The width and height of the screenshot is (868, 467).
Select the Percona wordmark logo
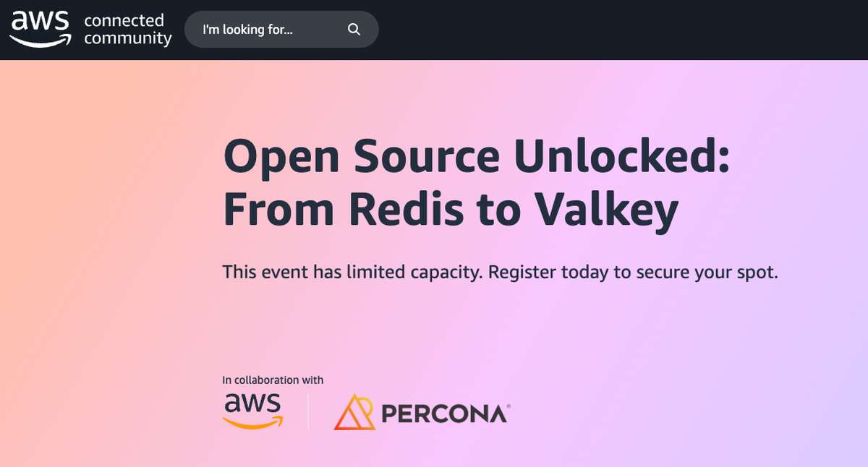click(x=443, y=414)
